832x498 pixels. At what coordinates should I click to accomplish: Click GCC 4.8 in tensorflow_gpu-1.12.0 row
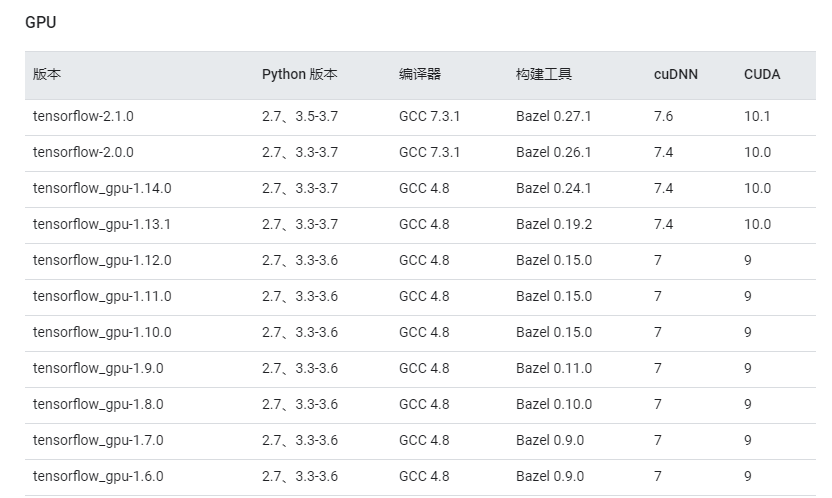tap(424, 260)
